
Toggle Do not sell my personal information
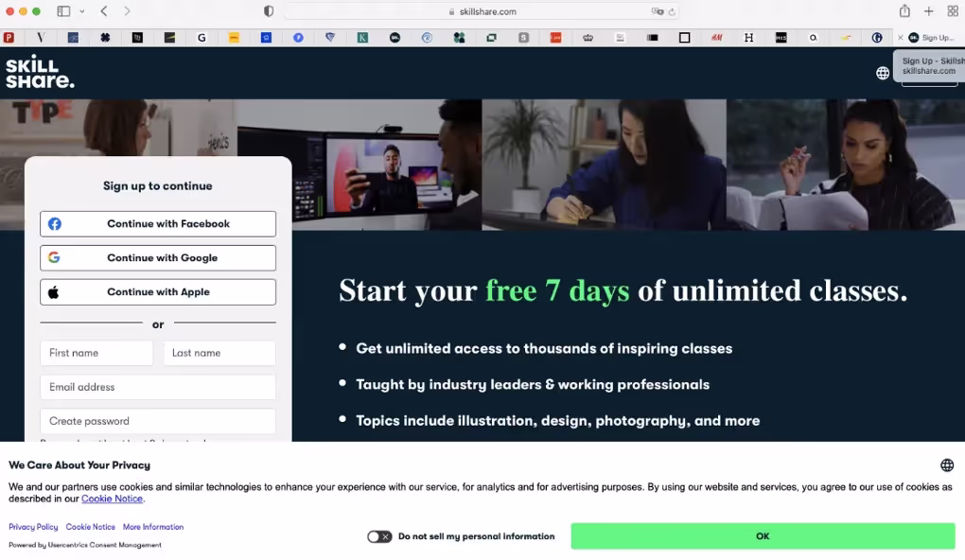379,536
